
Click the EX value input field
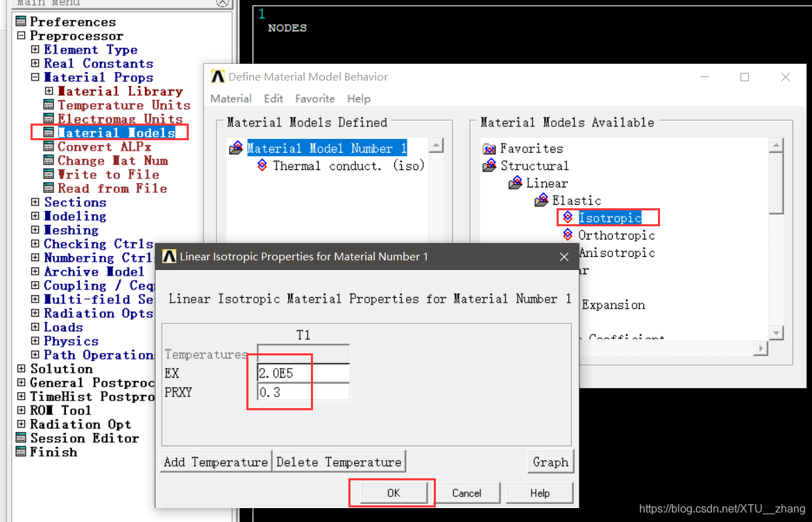303,373
